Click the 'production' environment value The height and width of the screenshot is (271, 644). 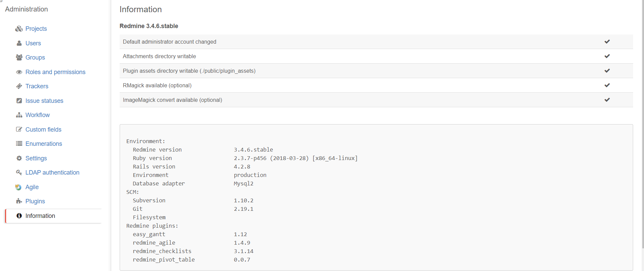[x=250, y=175]
